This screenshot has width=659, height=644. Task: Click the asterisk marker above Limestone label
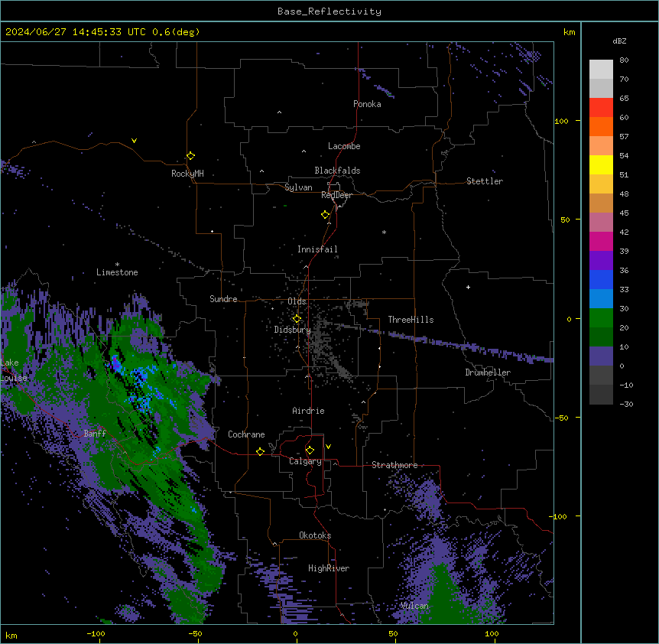[117, 265]
